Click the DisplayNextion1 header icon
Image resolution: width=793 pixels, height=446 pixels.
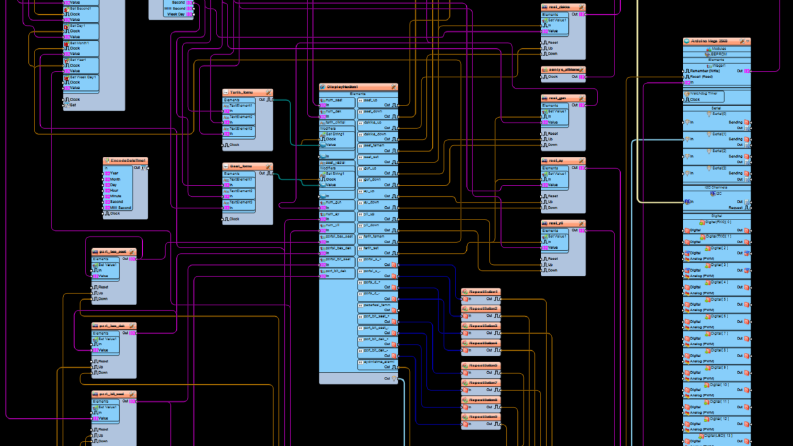click(x=323, y=87)
